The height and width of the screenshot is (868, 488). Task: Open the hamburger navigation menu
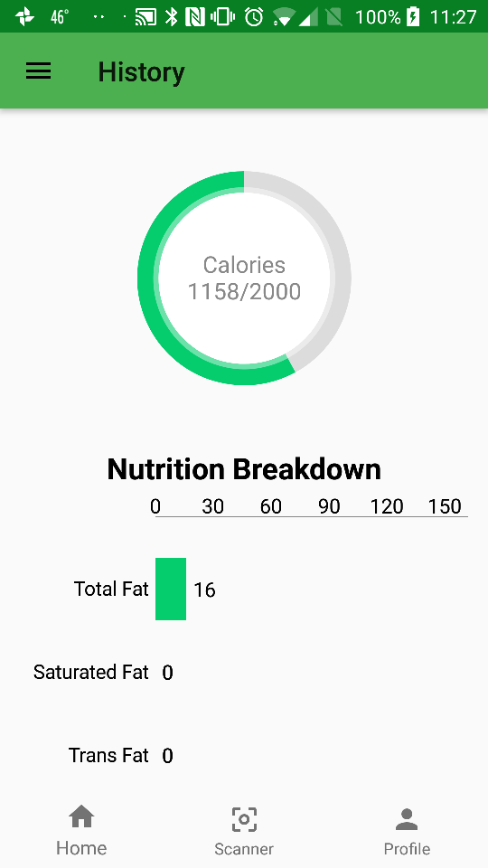click(x=38, y=71)
